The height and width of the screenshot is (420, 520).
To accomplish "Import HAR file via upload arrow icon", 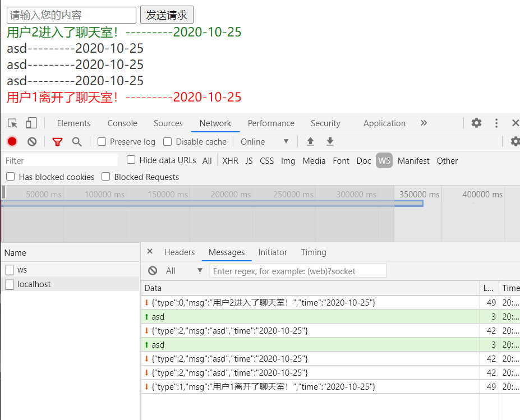I will pos(310,141).
